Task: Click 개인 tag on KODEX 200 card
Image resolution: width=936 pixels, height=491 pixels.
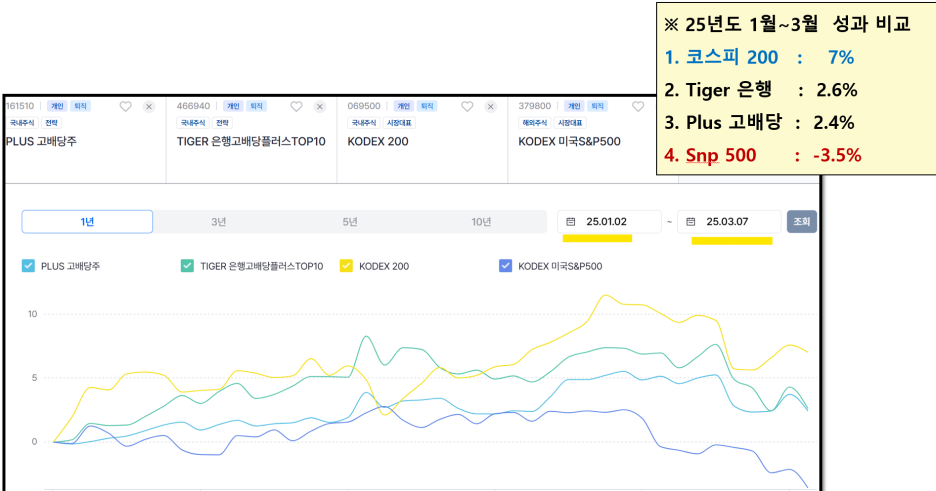Action: coord(404,106)
